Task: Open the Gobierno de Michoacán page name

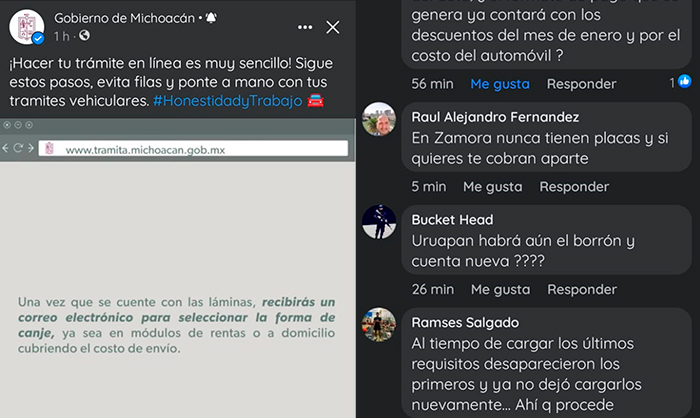Action: pos(125,18)
